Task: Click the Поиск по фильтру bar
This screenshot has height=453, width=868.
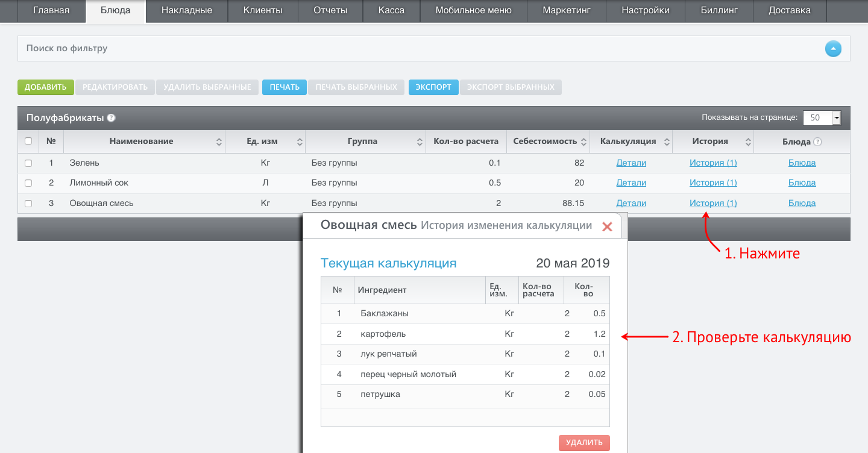Action: tap(434, 48)
